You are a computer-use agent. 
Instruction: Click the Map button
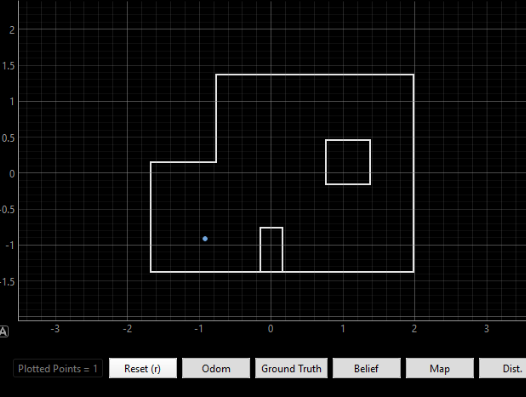tap(440, 368)
